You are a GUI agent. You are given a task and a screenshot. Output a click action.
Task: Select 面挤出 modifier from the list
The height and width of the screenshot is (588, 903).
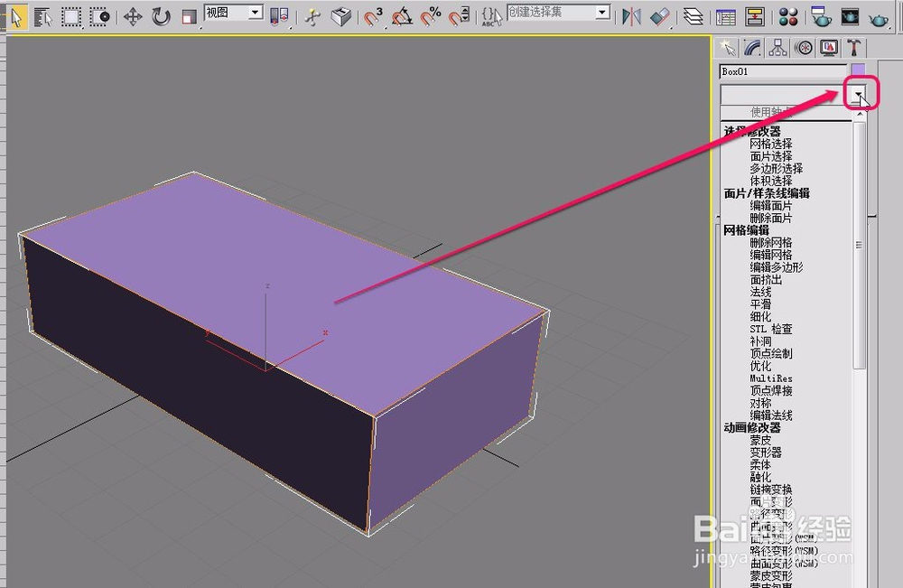(766, 279)
